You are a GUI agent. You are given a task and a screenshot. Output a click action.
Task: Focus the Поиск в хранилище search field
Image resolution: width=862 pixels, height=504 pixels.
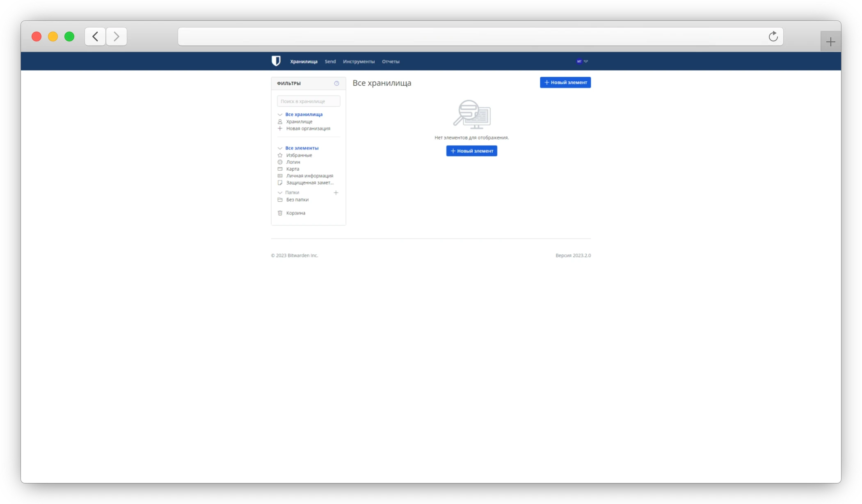308,101
